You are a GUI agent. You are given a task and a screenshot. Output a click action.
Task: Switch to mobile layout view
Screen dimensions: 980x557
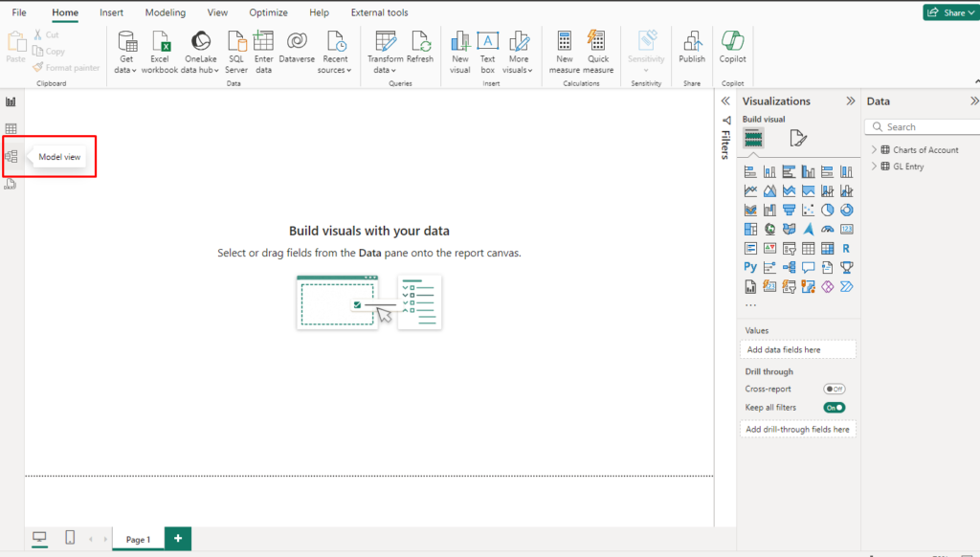[x=69, y=538]
